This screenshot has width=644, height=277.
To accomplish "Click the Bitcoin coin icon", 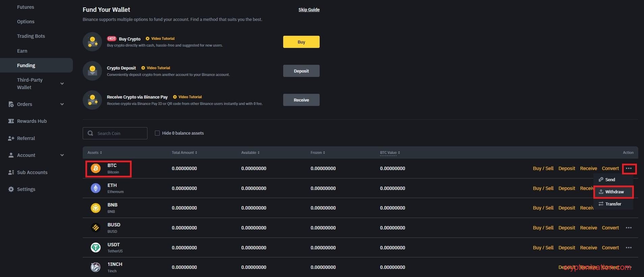I will pos(96,168).
